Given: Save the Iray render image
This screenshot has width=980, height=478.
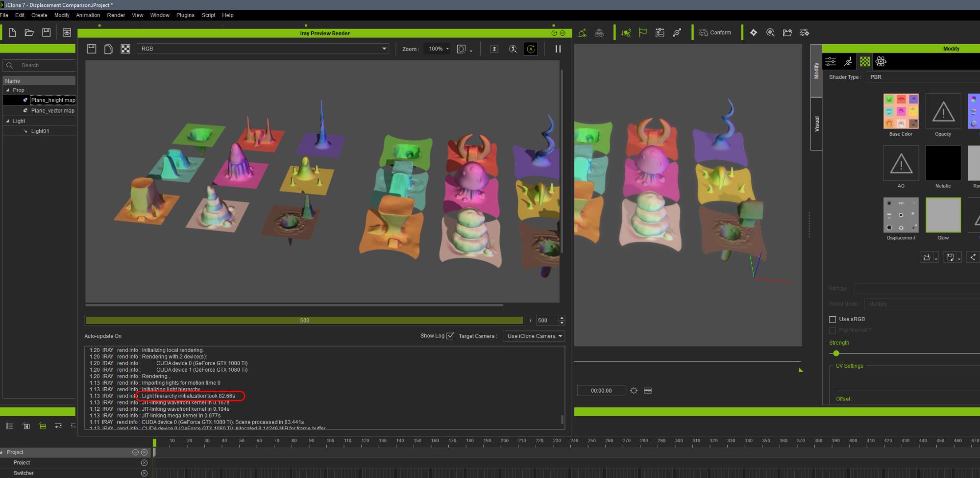Looking at the screenshot, I should (91, 49).
